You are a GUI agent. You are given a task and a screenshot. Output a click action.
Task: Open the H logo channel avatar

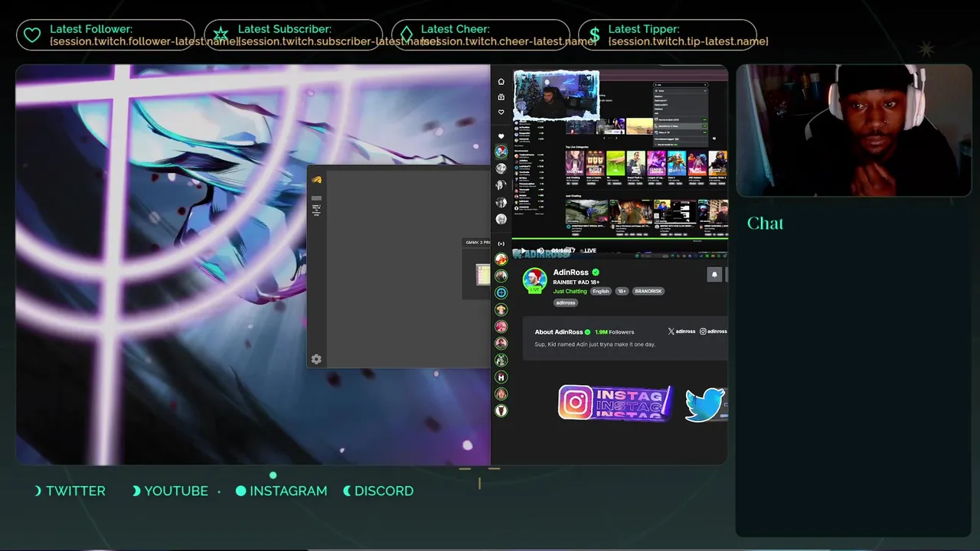click(x=501, y=377)
